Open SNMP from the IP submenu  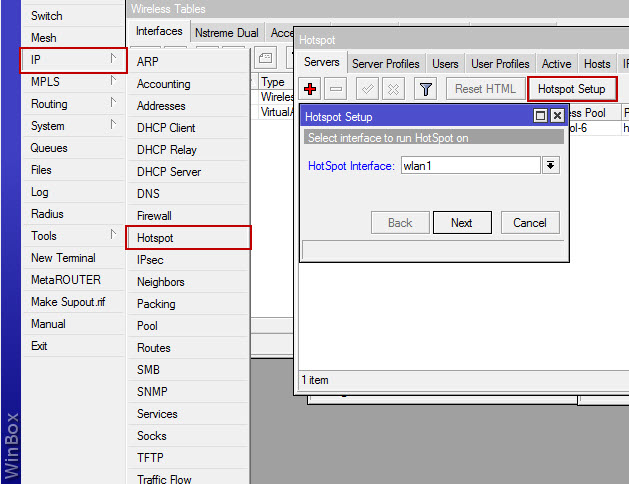pyautogui.click(x=188, y=392)
